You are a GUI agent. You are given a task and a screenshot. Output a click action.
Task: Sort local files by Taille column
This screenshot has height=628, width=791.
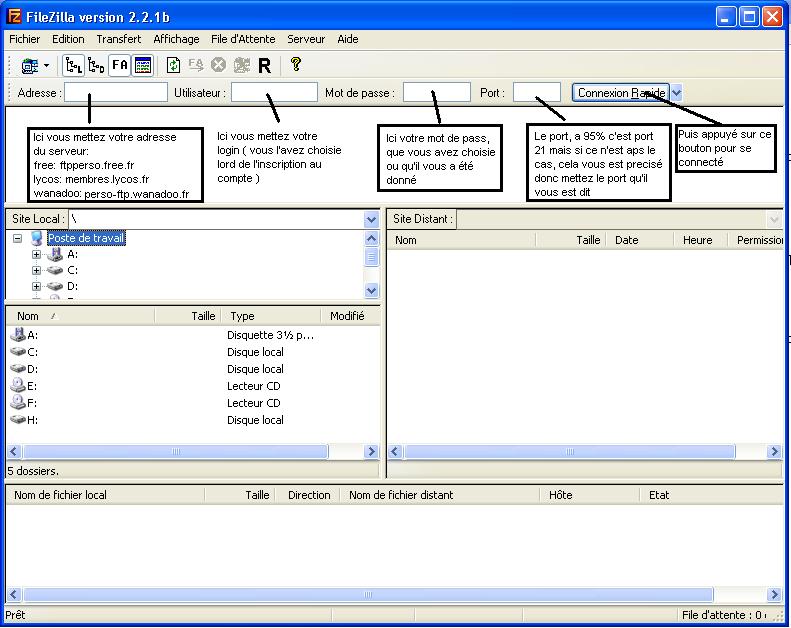pos(188,316)
